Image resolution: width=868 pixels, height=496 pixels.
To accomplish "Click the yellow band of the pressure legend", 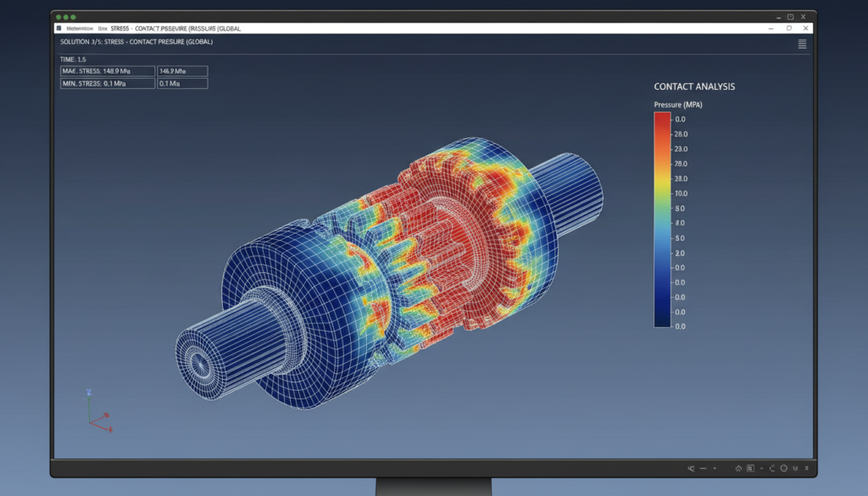I will tap(662, 181).
